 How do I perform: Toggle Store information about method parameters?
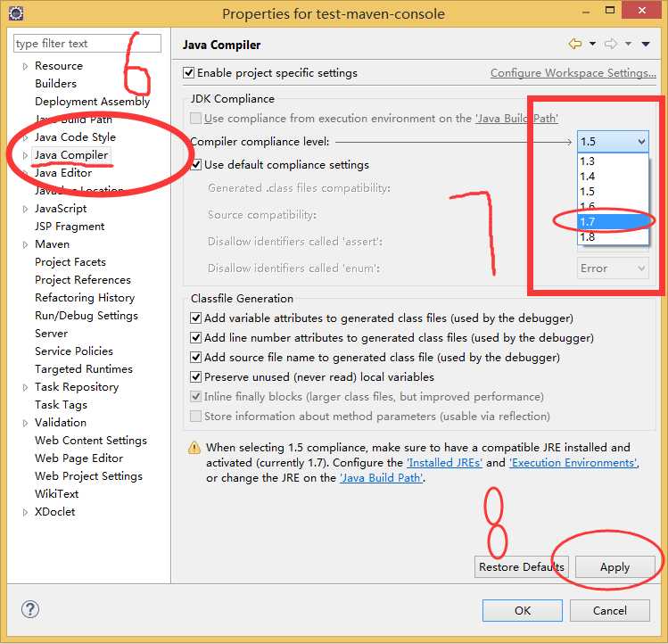195,416
